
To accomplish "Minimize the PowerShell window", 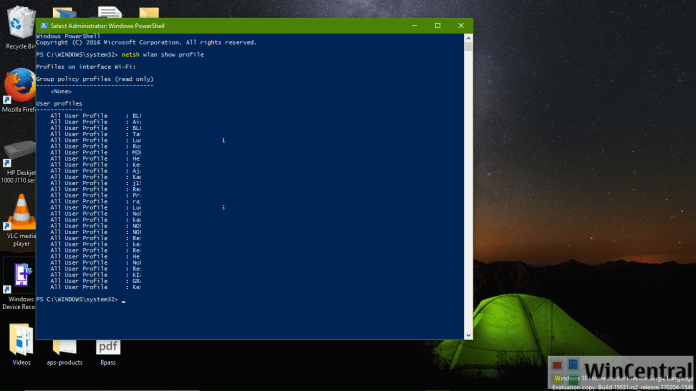I will pyautogui.click(x=415, y=26).
